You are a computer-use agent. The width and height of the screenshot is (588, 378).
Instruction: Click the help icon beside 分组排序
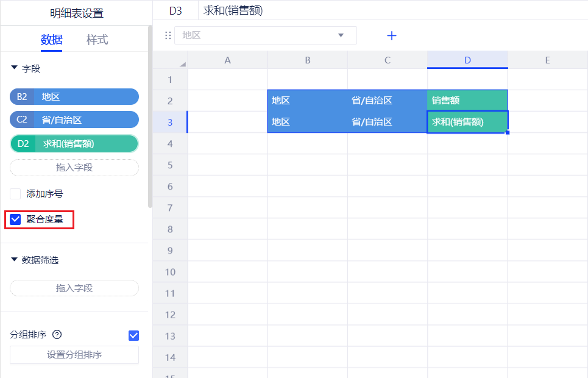click(x=58, y=335)
